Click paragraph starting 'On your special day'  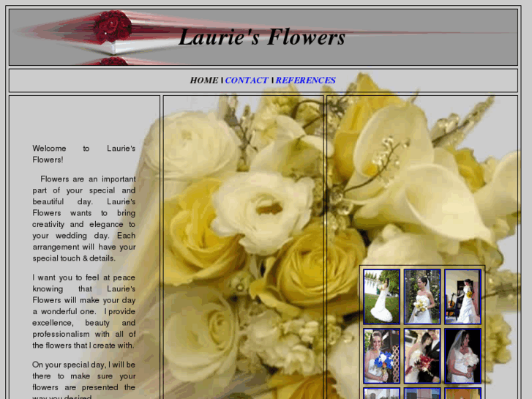pos(84,380)
